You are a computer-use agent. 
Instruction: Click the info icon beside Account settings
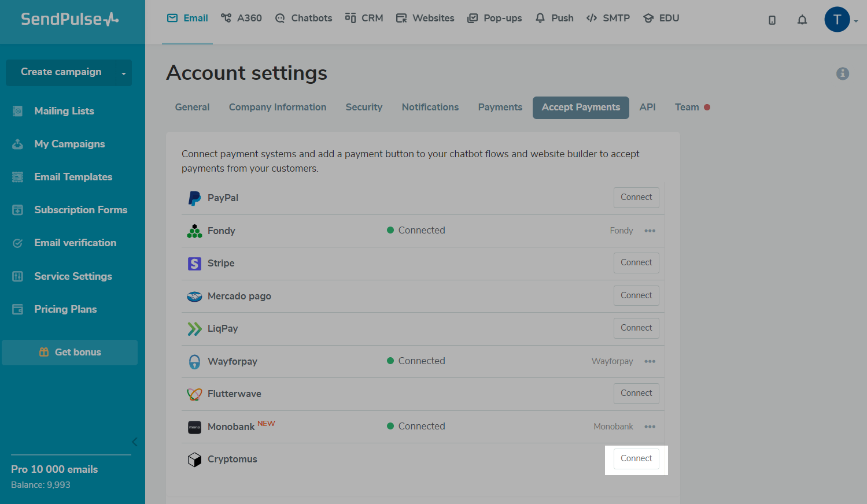pos(842,73)
